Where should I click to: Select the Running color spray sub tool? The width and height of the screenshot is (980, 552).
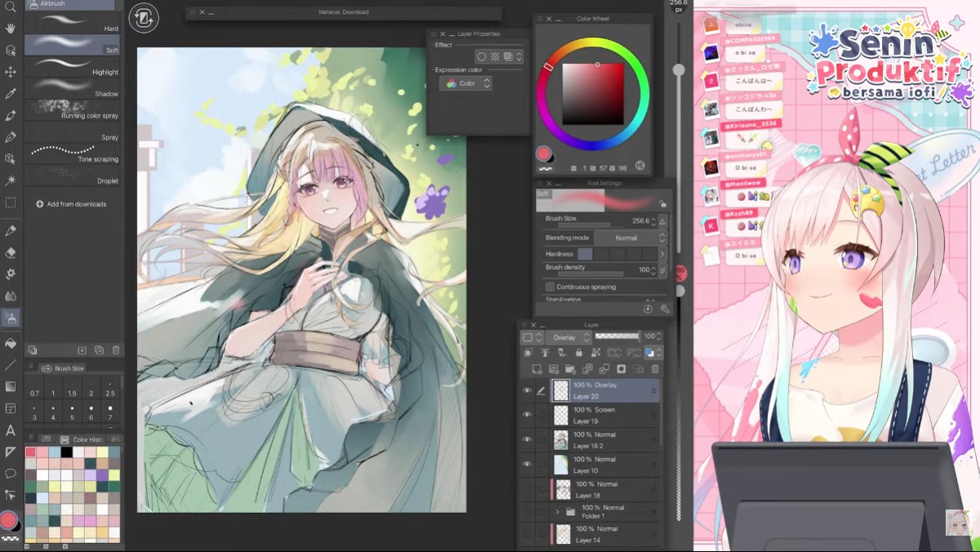click(72, 110)
